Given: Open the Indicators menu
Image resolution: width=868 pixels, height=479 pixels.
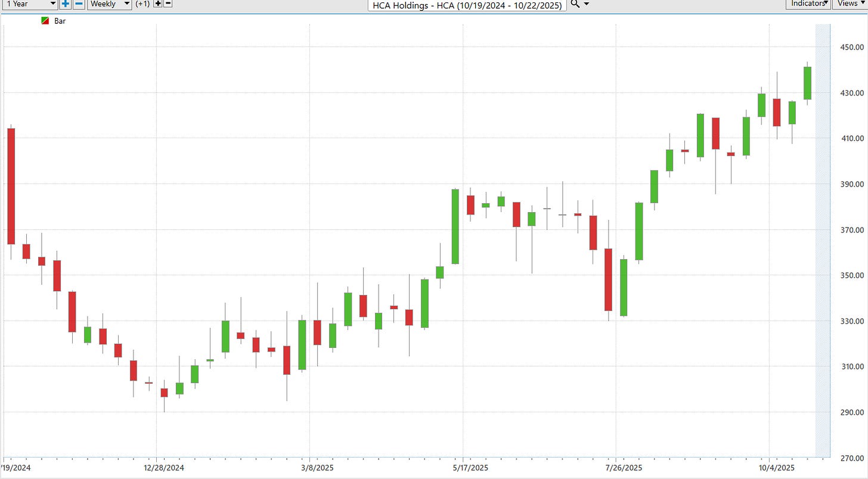Looking at the screenshot, I should pos(808,4).
